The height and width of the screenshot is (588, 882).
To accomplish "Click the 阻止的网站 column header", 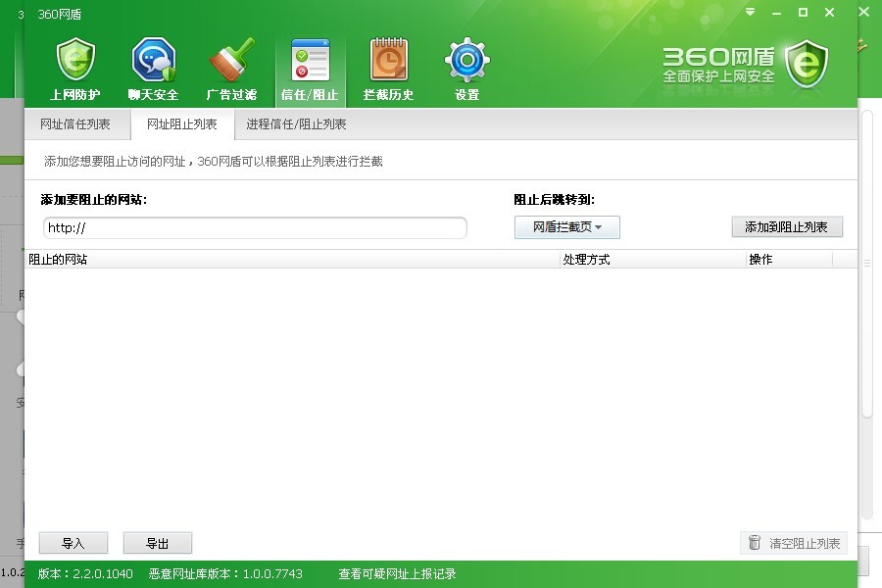I will click(292, 260).
